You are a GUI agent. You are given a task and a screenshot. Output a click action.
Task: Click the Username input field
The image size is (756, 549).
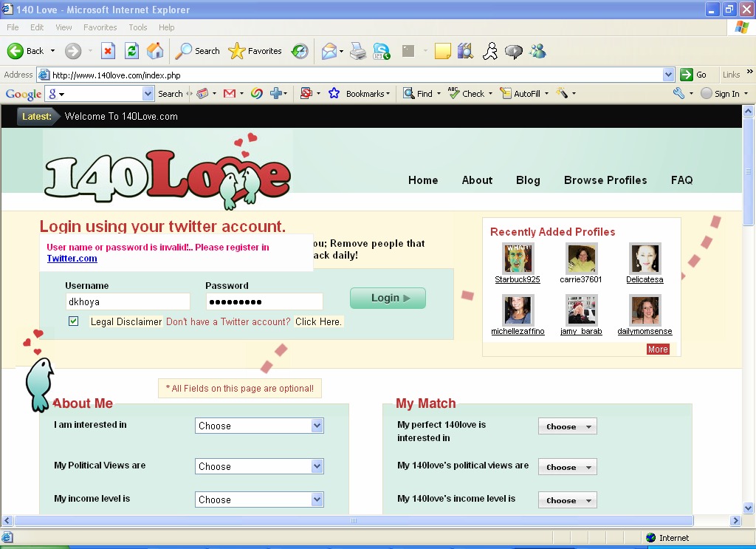click(x=127, y=301)
